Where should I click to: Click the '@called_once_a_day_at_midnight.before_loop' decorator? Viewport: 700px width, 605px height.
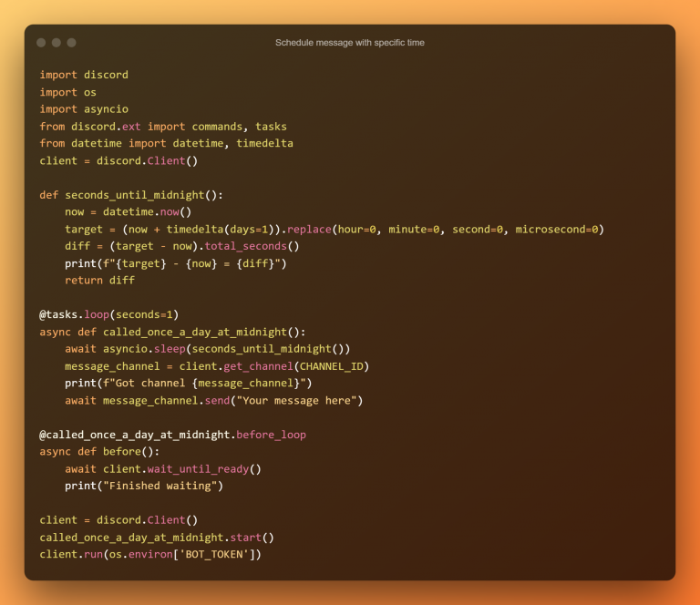pyautogui.click(x=173, y=435)
